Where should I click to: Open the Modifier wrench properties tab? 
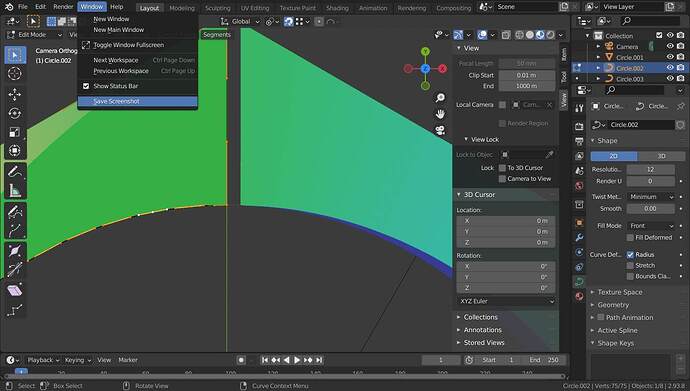tap(579, 238)
